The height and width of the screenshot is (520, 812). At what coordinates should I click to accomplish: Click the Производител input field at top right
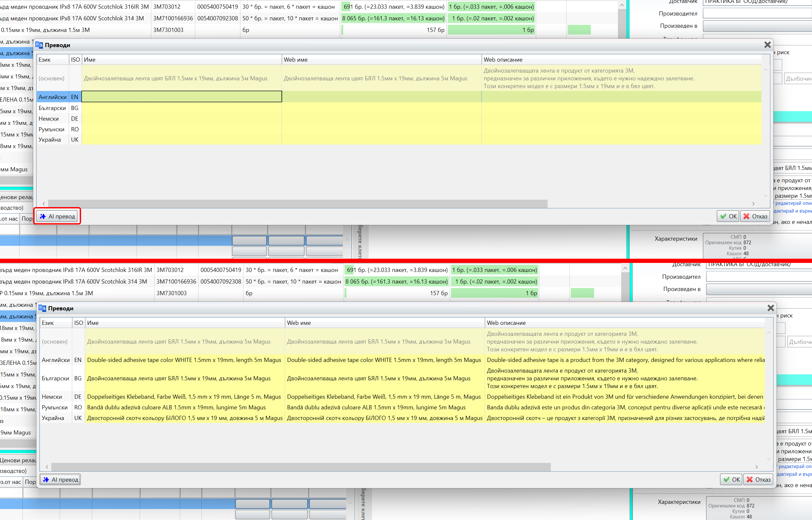point(757,14)
